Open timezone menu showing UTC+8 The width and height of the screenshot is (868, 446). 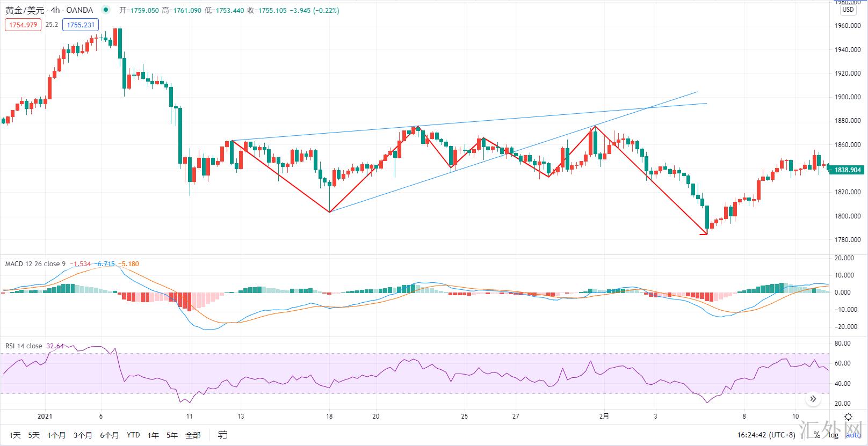point(766,435)
